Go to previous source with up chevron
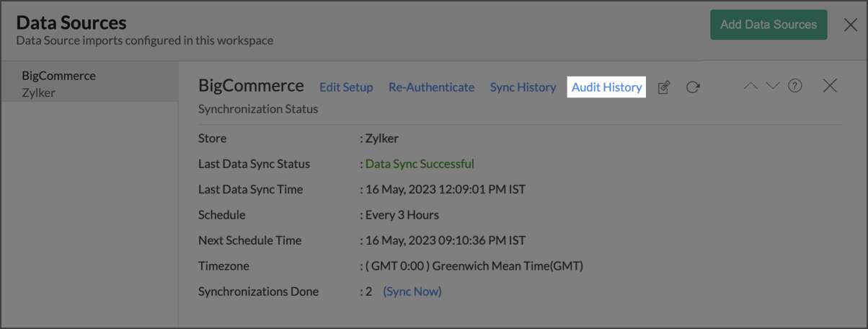Image resolution: width=868 pixels, height=329 pixels. pos(750,86)
